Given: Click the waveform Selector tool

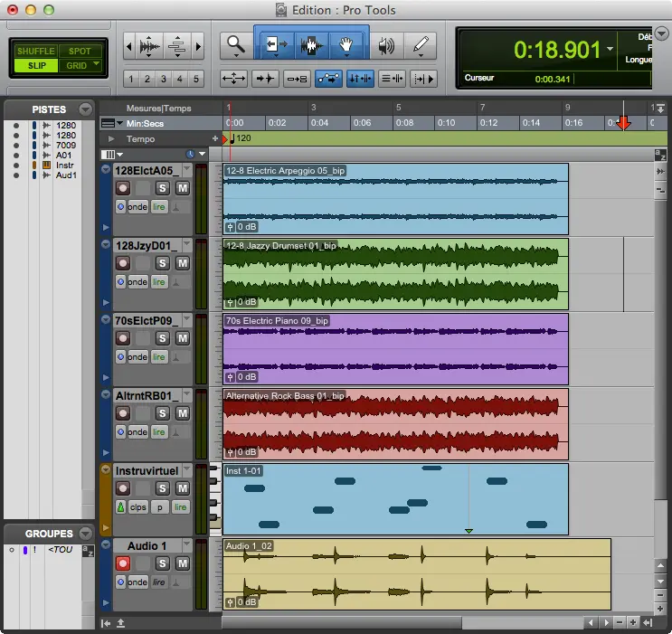Looking at the screenshot, I should [312, 45].
